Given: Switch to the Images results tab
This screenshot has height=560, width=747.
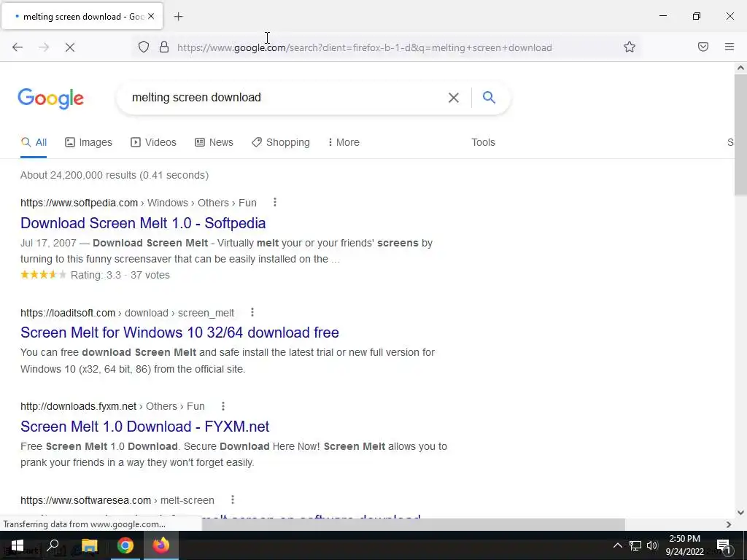Looking at the screenshot, I should click(x=88, y=142).
